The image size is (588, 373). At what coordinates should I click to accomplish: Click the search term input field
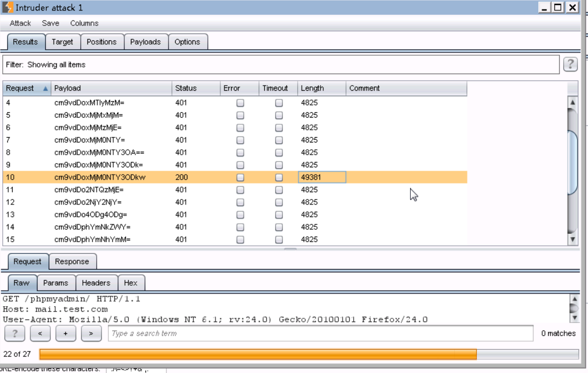pos(321,333)
